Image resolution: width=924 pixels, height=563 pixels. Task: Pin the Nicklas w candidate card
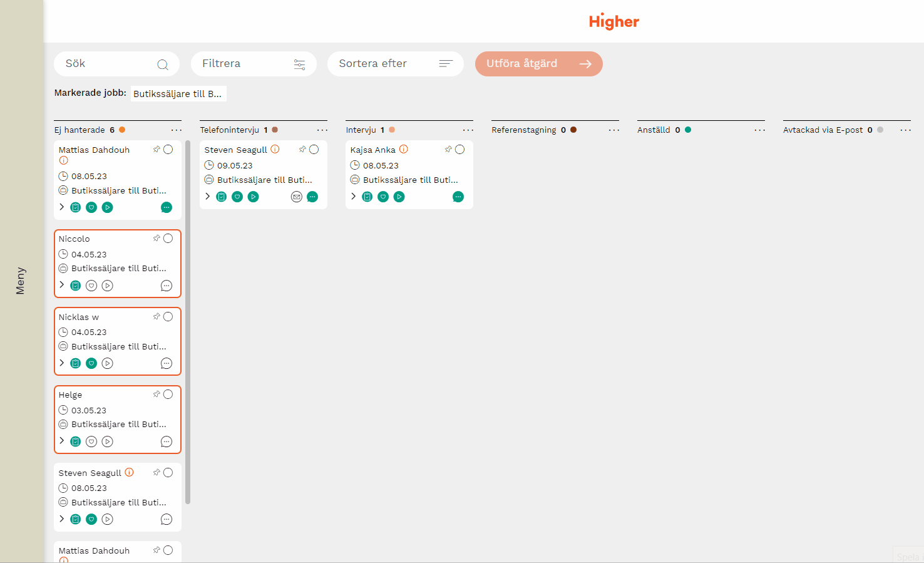[x=157, y=316]
